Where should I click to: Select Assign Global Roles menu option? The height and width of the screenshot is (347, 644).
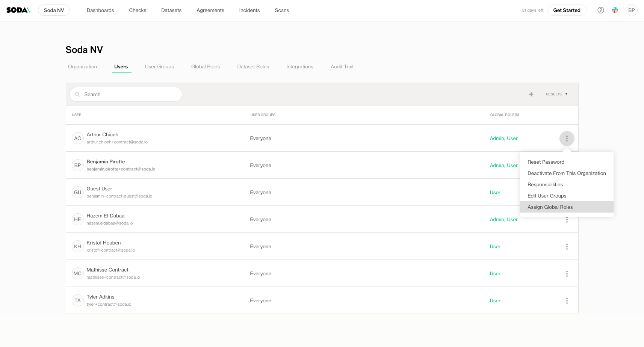(550, 207)
